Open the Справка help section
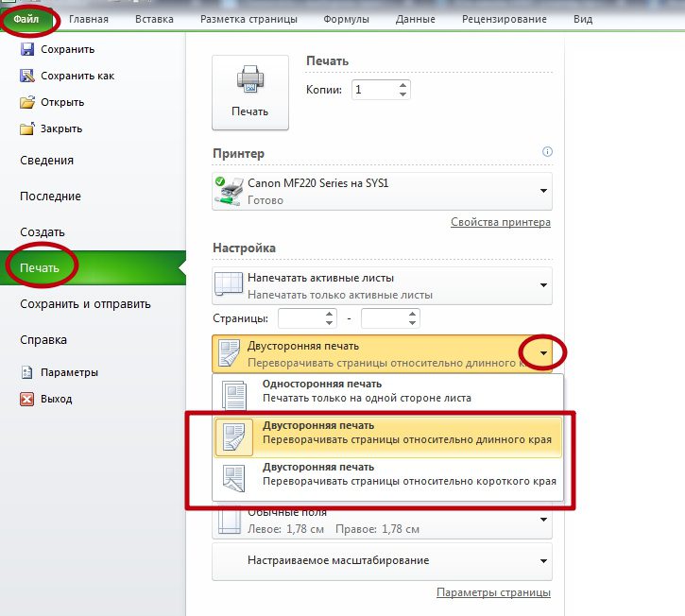 click(43, 339)
